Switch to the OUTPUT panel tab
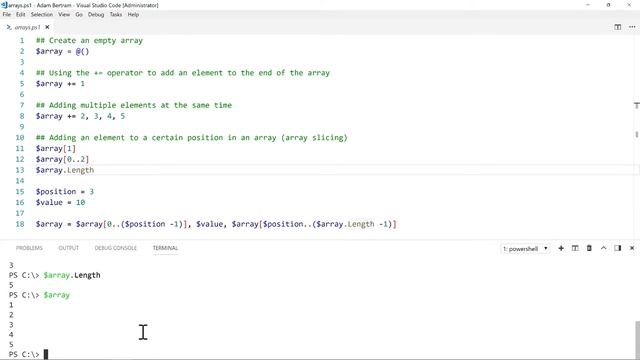The image size is (640, 360). tap(69, 248)
